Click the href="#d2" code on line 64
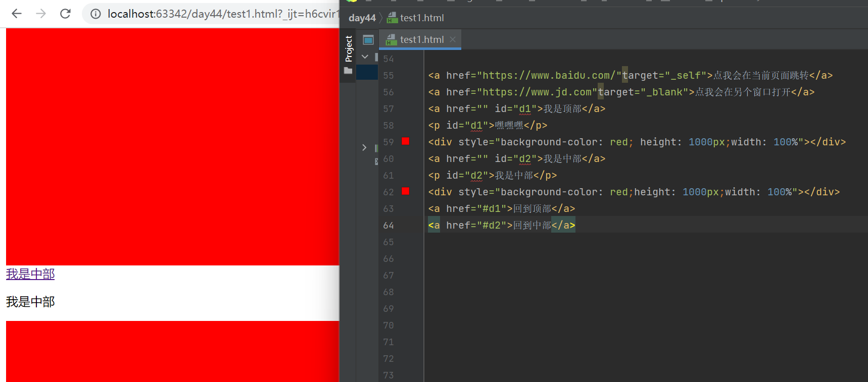The height and width of the screenshot is (382, 868). point(502,226)
